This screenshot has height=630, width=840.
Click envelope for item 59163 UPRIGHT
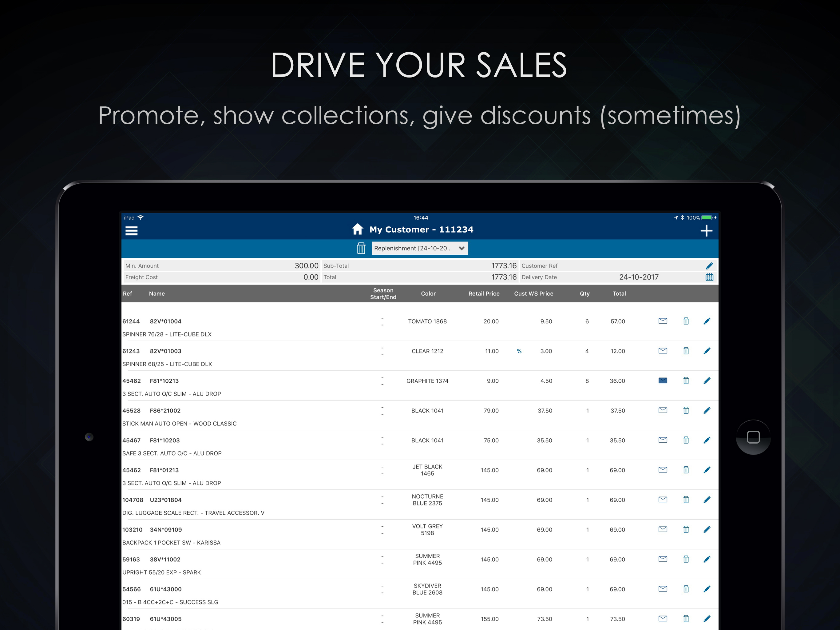663,559
